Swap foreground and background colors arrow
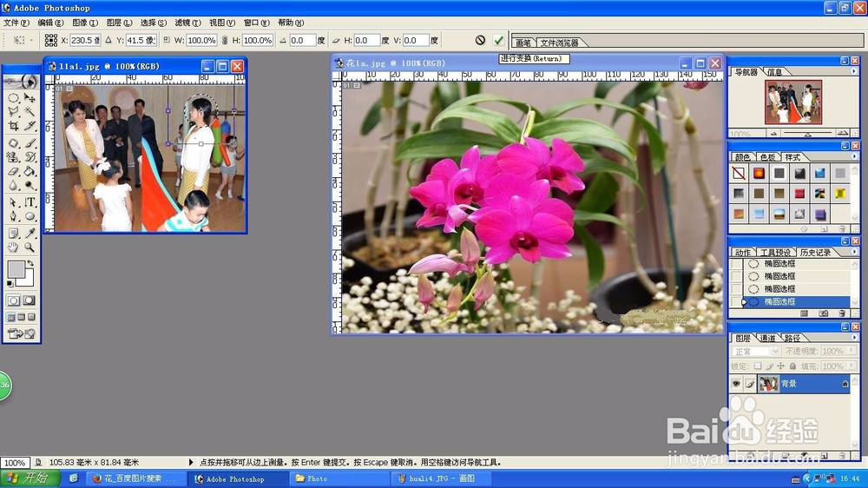 (x=30, y=263)
